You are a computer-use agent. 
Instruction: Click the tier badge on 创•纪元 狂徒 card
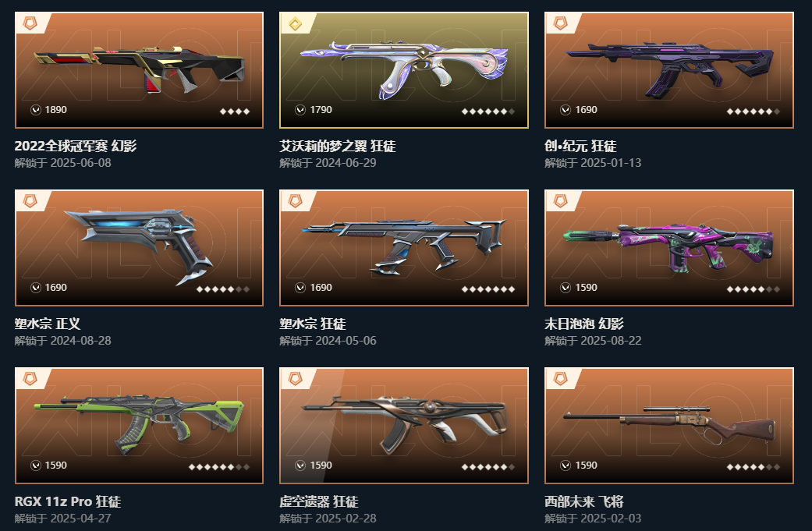coord(560,23)
